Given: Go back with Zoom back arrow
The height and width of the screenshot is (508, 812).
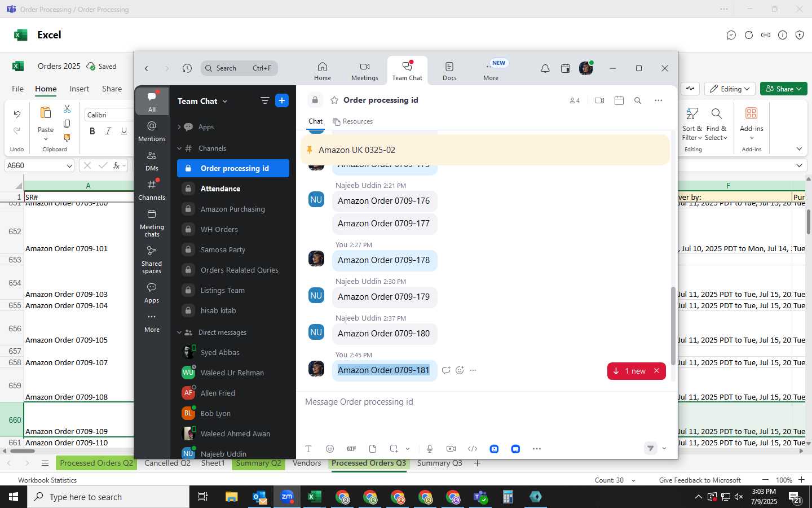Looking at the screenshot, I should click(147, 68).
